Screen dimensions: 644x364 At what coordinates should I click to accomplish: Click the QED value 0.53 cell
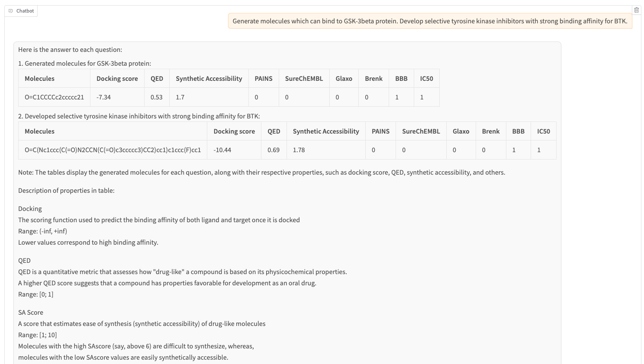[x=157, y=97]
